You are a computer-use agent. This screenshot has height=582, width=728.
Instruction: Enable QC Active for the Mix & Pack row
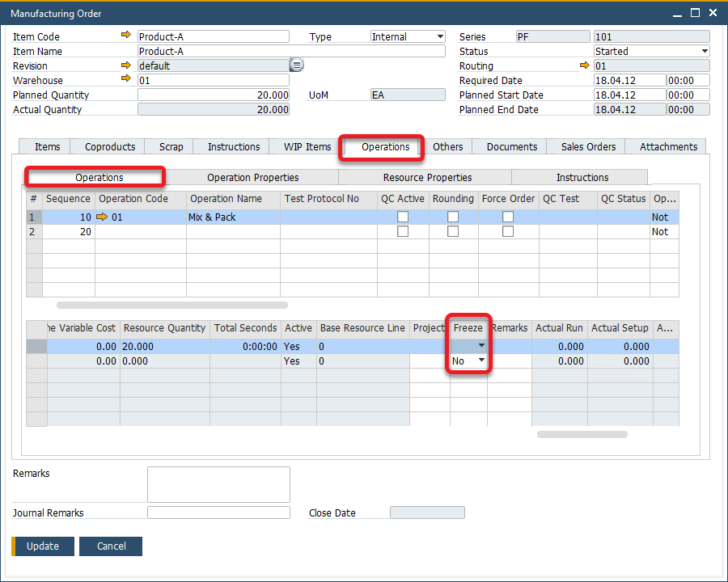pos(403,217)
